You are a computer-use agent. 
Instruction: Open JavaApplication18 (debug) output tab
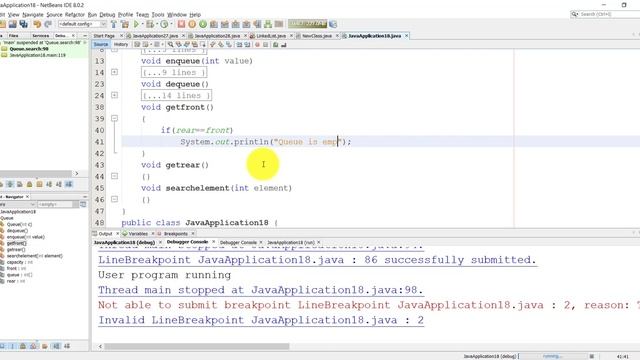tap(124, 242)
